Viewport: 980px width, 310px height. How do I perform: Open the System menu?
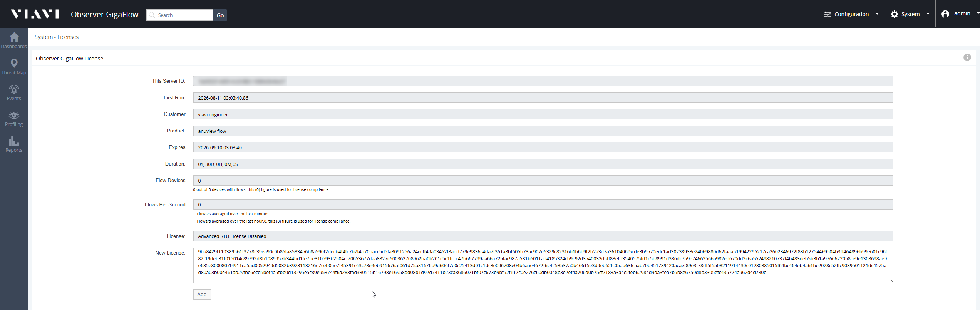point(910,14)
